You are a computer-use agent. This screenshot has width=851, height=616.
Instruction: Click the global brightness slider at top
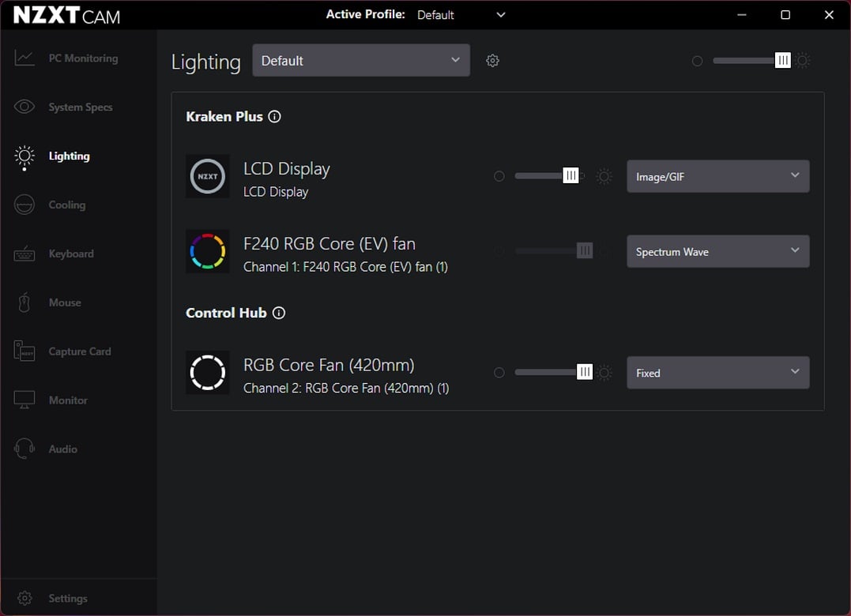coord(751,60)
